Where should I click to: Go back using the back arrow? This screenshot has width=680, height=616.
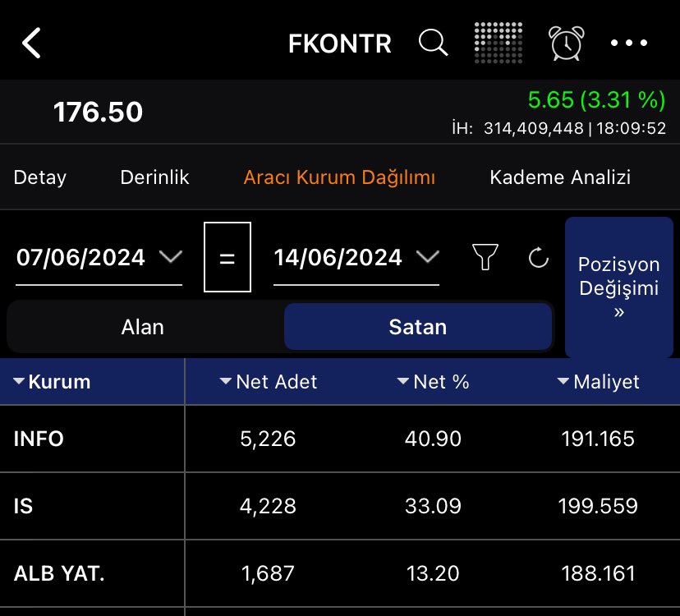tap(31, 41)
